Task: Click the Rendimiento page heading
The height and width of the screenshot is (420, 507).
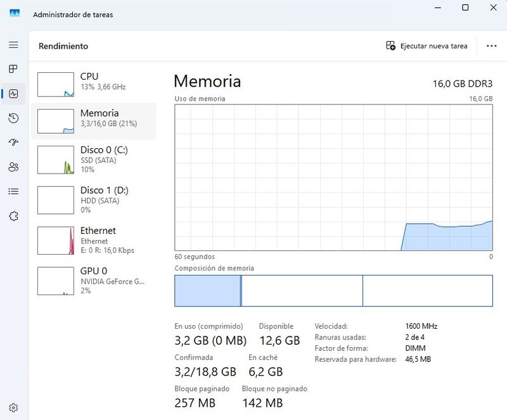Action: tap(63, 46)
